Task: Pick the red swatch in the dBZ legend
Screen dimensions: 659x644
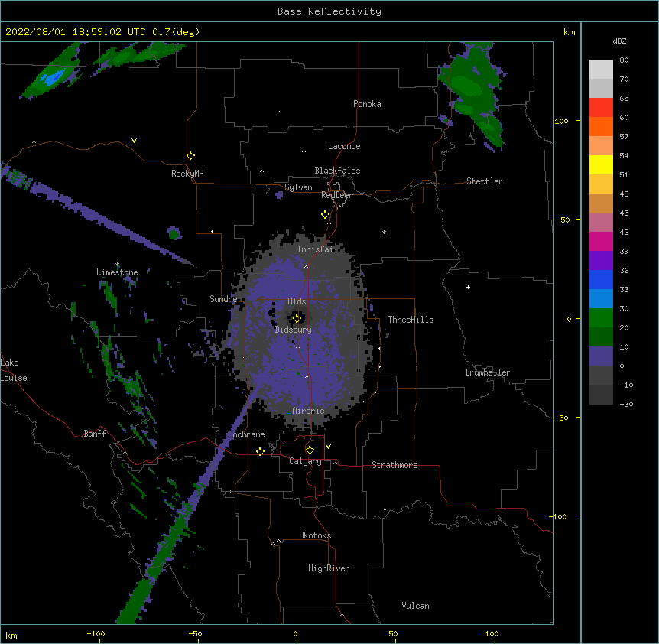Action: [x=601, y=107]
